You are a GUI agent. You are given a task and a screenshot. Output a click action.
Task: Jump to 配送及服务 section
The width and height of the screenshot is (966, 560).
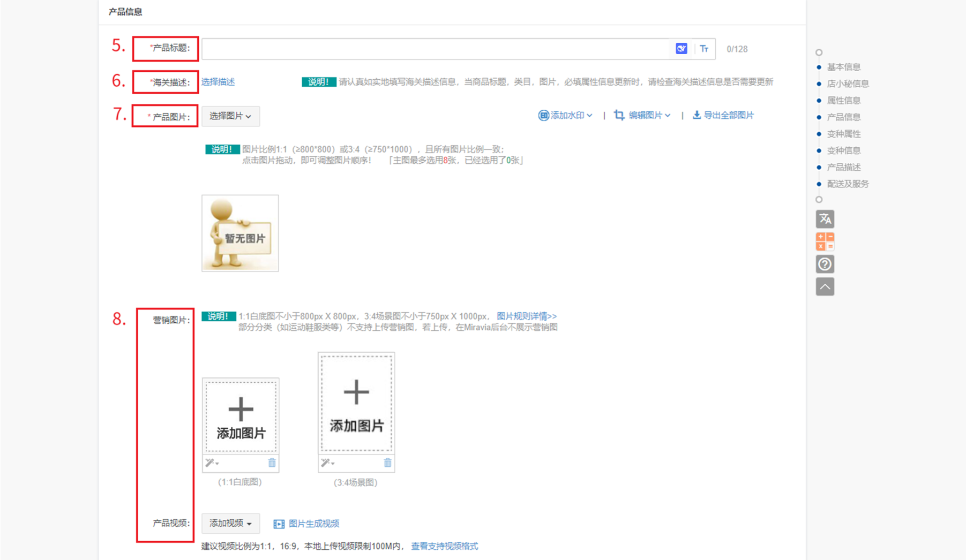848,184
